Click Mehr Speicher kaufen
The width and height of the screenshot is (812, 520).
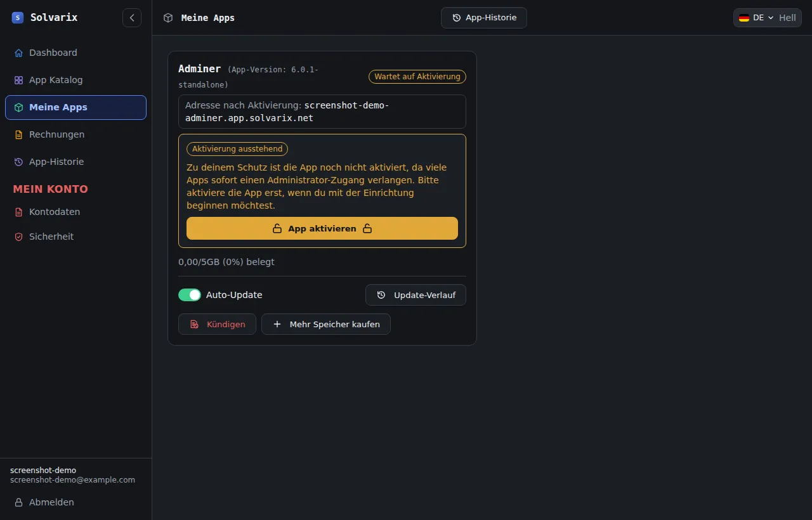coord(326,324)
